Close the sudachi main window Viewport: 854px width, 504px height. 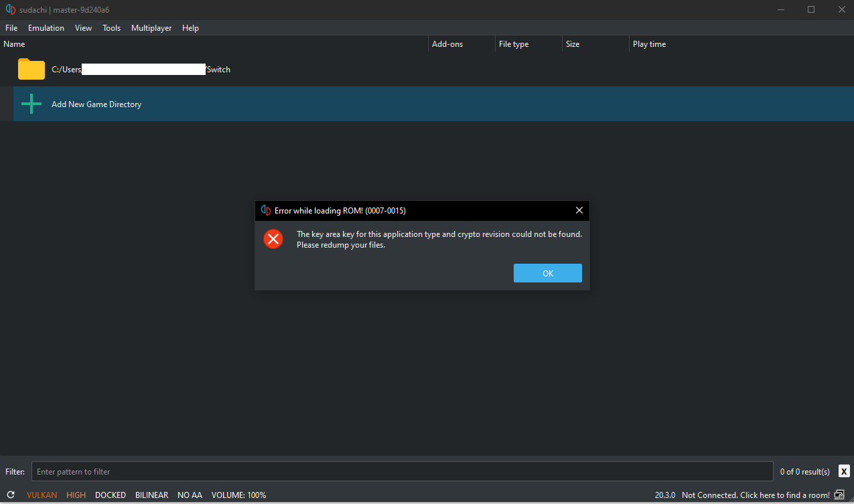point(841,9)
